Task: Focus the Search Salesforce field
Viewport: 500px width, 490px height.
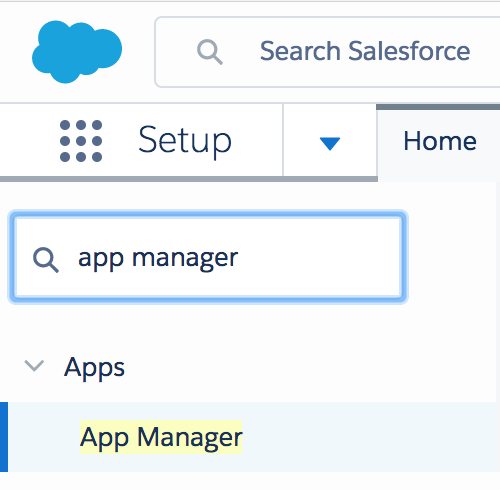Action: (x=328, y=52)
